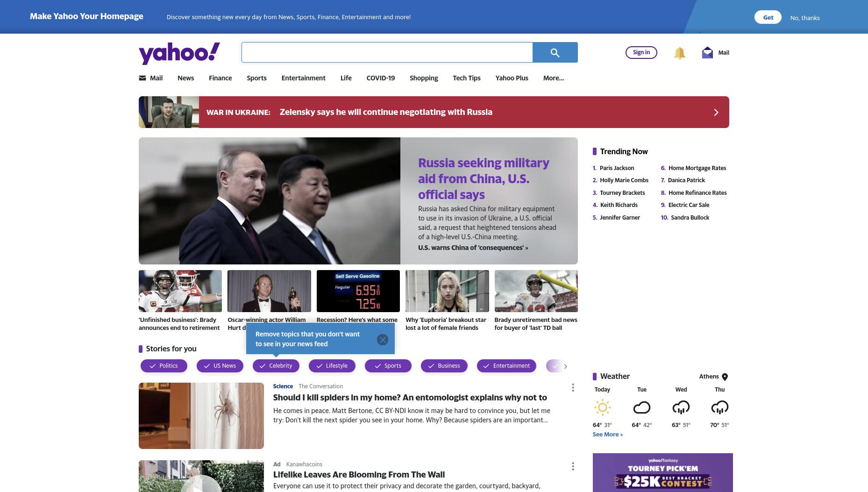Toggle the US News topic chip

click(x=220, y=366)
